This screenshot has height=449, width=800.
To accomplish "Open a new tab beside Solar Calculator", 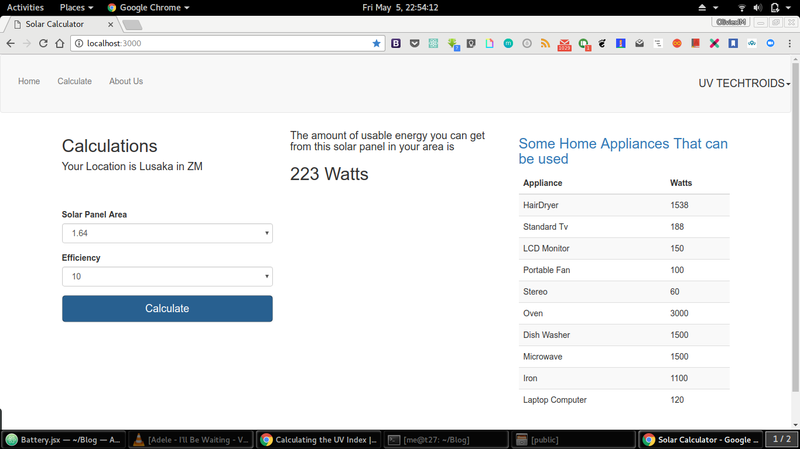I will (x=132, y=24).
